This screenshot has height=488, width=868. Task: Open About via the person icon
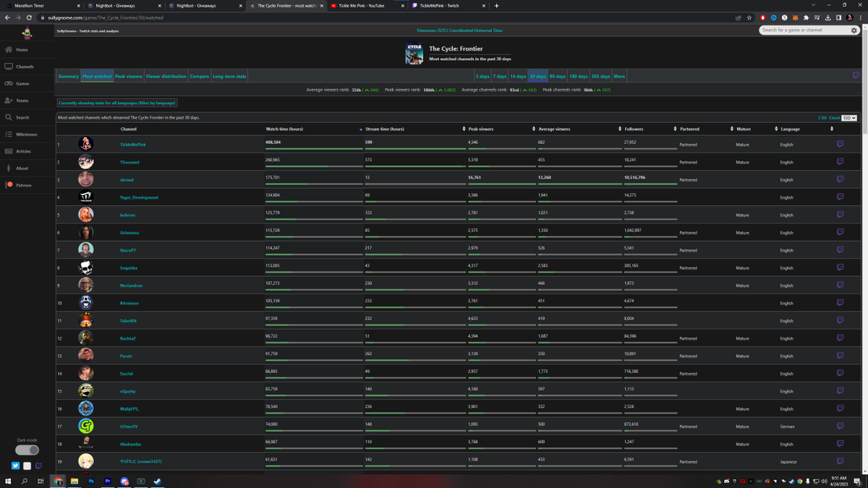(x=9, y=168)
